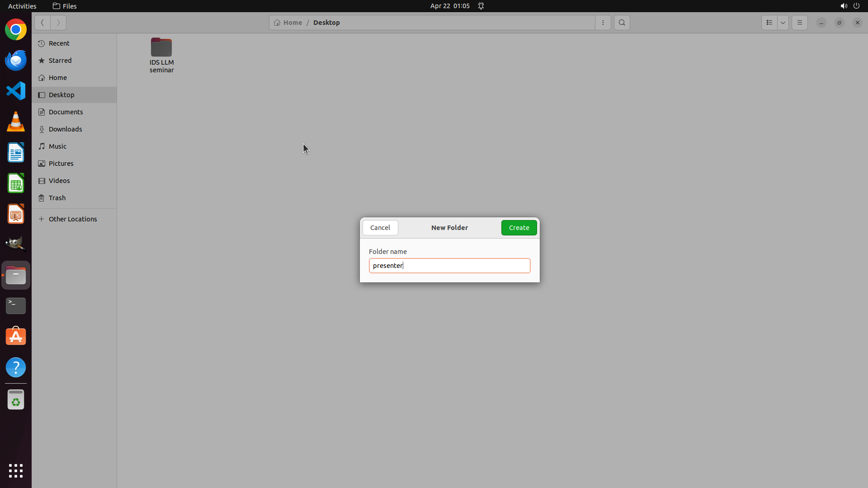This screenshot has width=868, height=488.
Task: Open the notification bell in top bar
Action: (481, 6)
